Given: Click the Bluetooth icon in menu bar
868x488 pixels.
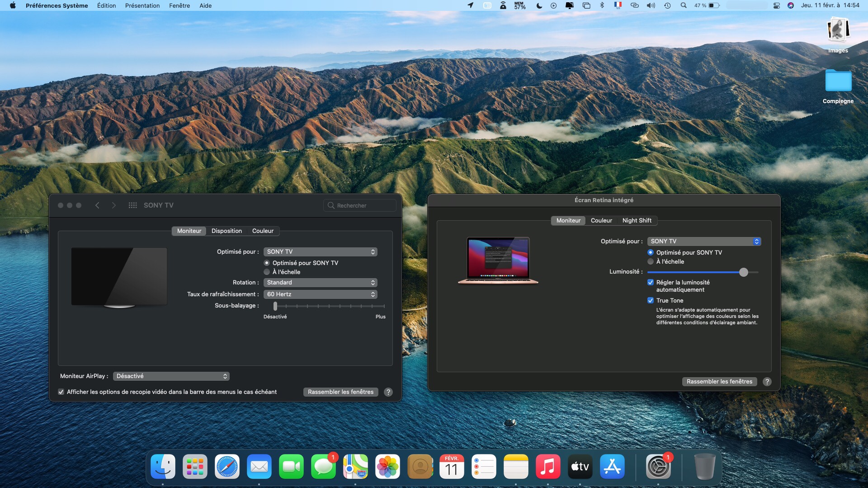Looking at the screenshot, I should click(x=602, y=5).
